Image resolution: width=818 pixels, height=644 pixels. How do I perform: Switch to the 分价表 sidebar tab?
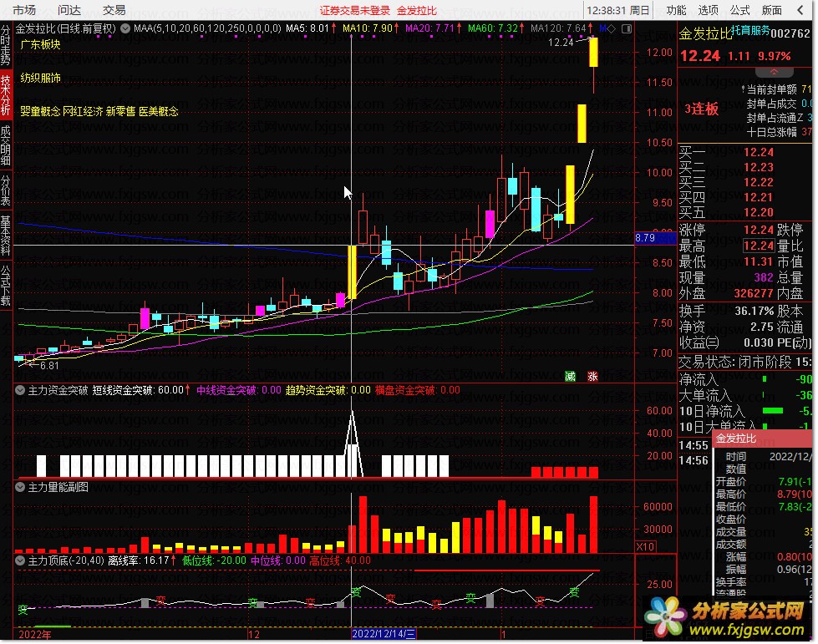click(6, 190)
